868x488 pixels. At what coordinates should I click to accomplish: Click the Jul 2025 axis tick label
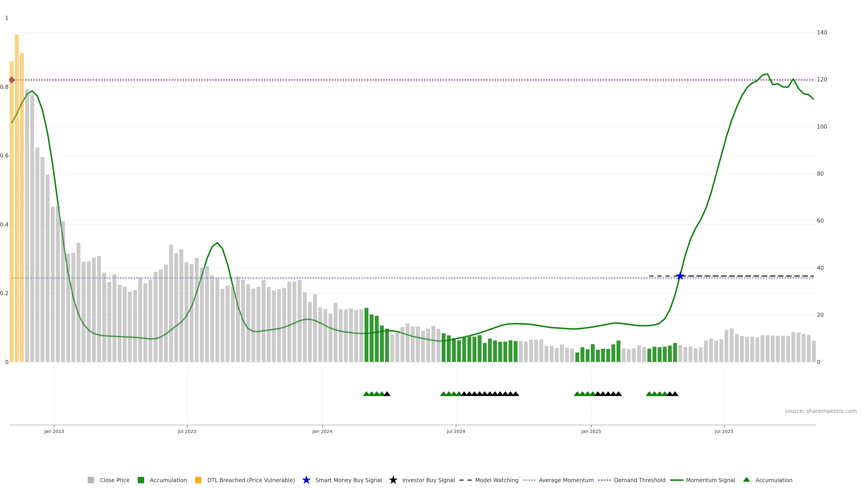click(x=724, y=432)
